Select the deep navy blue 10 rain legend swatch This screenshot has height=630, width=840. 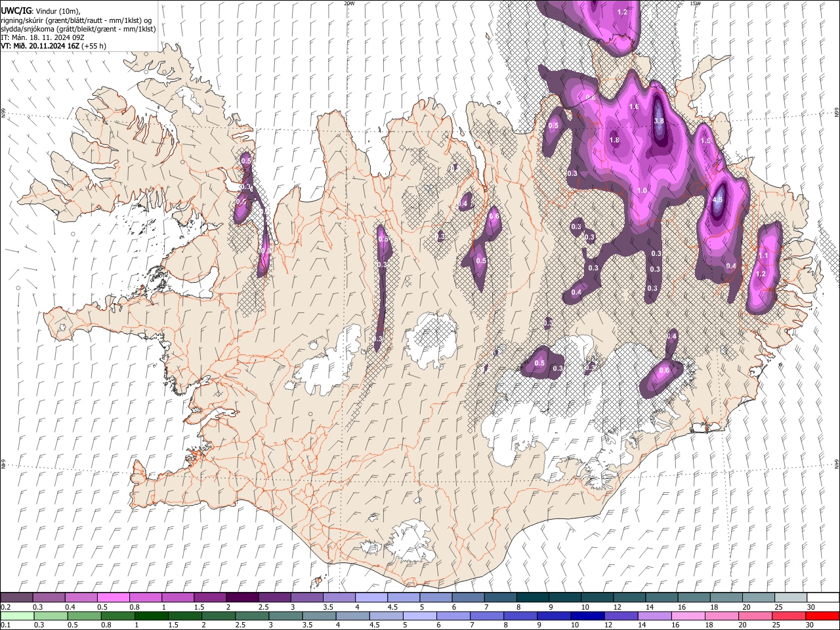[586, 616]
